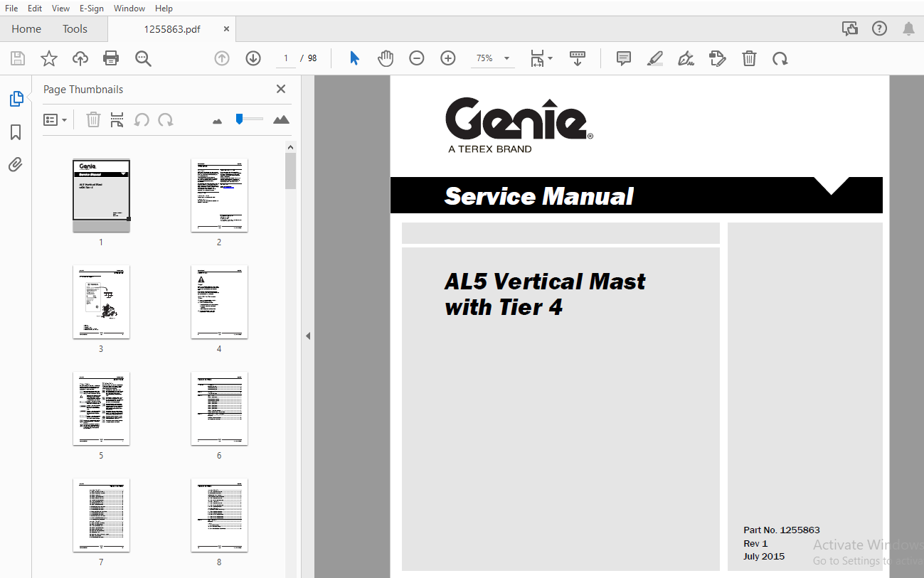This screenshot has width=924, height=578.
Task: Switch to the Tools tab
Action: (75, 28)
